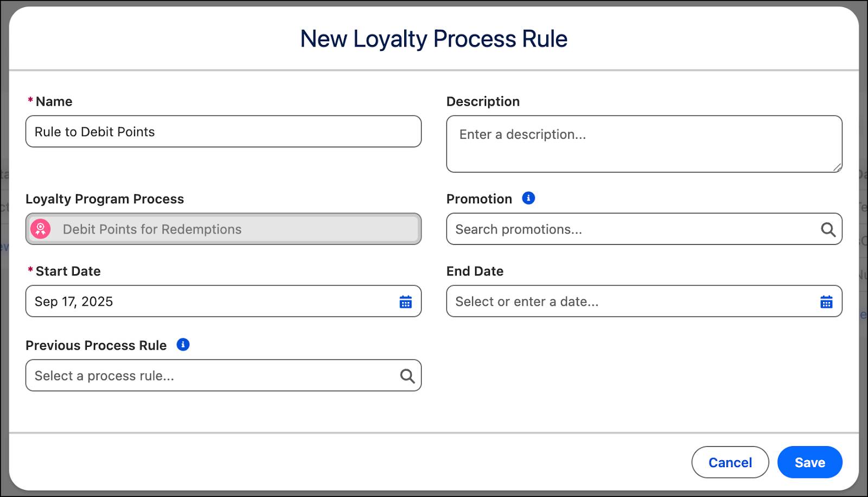Viewport: 868px width, 497px height.
Task: Open the Select a process rule lookup
Action: (x=212, y=376)
